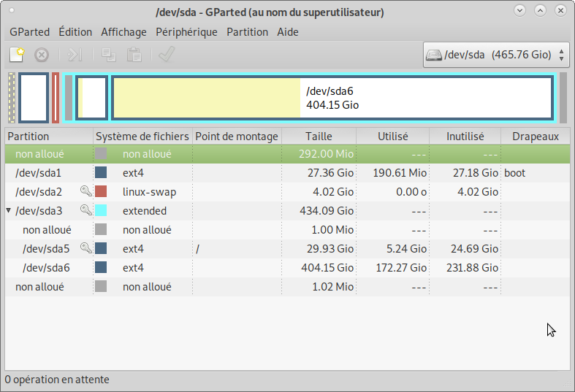Open the Aide menu

(x=288, y=32)
